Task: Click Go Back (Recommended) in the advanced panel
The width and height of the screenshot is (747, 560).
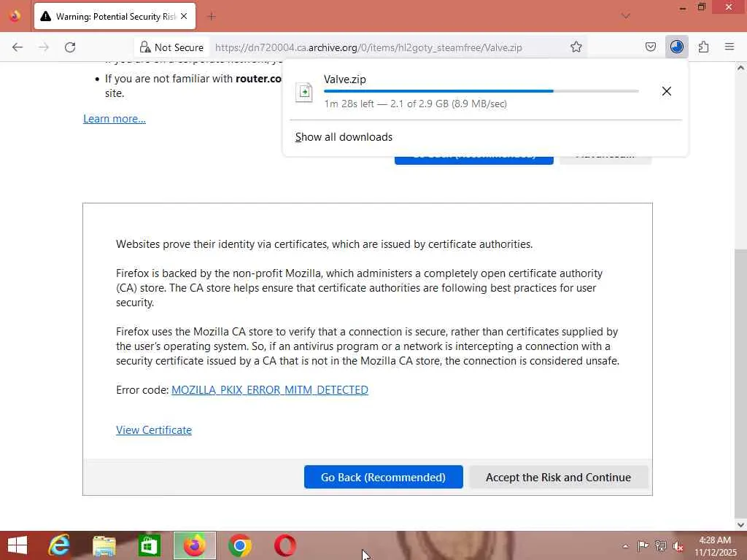Action: click(x=383, y=477)
